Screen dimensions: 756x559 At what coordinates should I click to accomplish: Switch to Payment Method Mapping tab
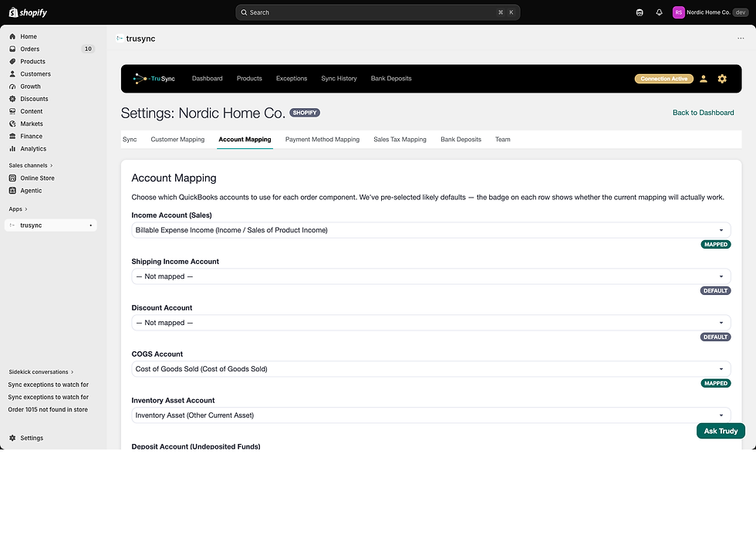[x=322, y=140]
